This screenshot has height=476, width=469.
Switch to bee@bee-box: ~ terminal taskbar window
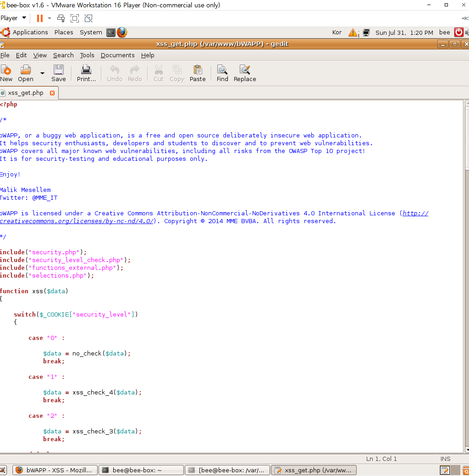(x=141, y=470)
